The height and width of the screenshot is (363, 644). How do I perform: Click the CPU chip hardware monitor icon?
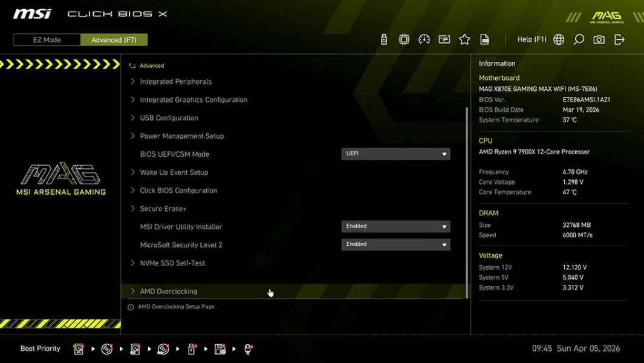(404, 39)
